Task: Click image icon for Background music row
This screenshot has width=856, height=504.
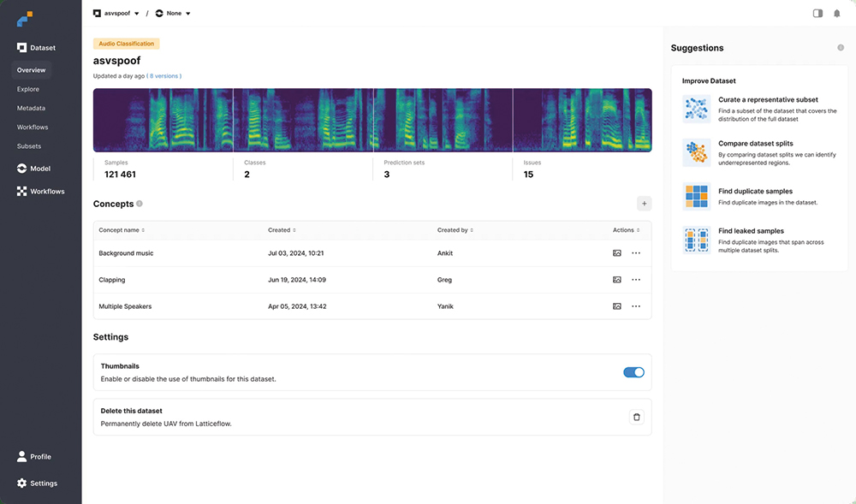Action: [617, 253]
